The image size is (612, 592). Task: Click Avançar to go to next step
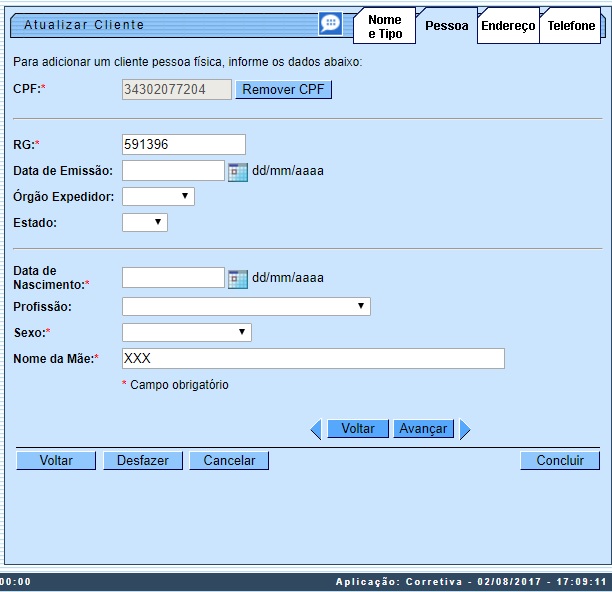coord(423,429)
